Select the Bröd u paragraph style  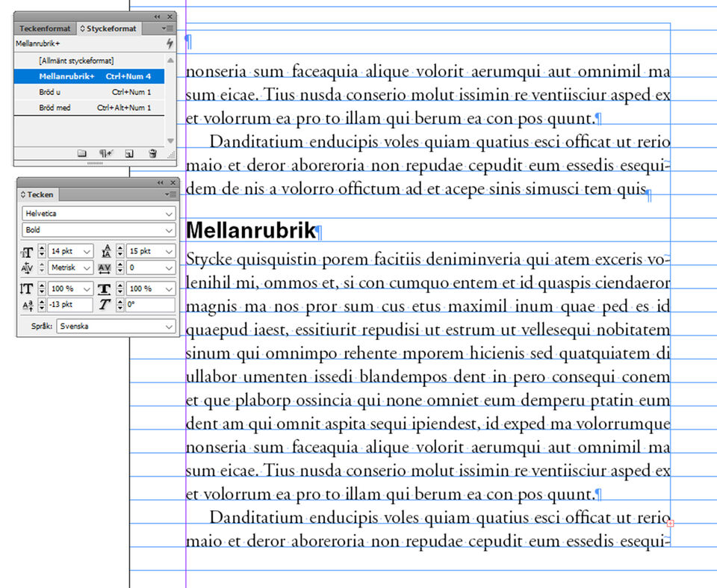coord(89,92)
